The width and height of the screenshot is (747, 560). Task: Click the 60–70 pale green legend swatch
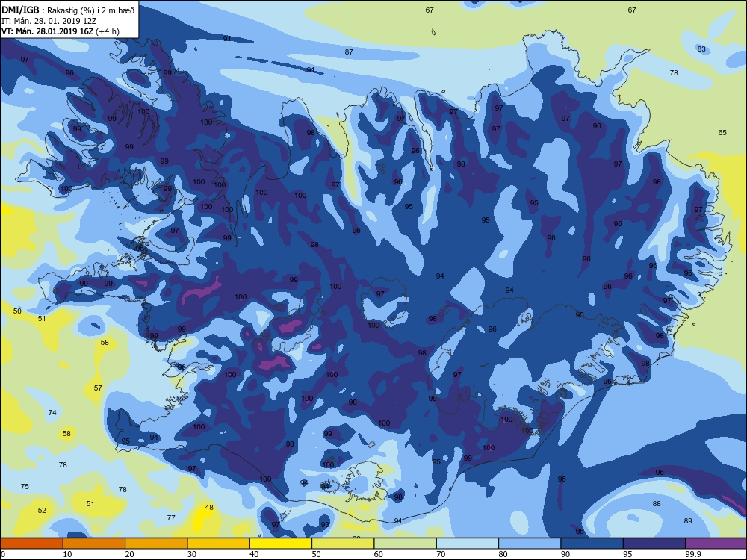point(406,544)
